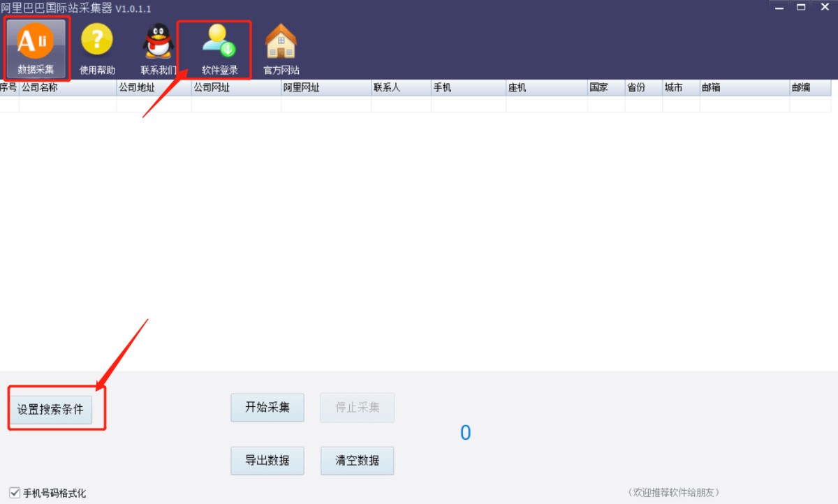
Task: Open 软件登录 software login icon
Action: (x=219, y=47)
